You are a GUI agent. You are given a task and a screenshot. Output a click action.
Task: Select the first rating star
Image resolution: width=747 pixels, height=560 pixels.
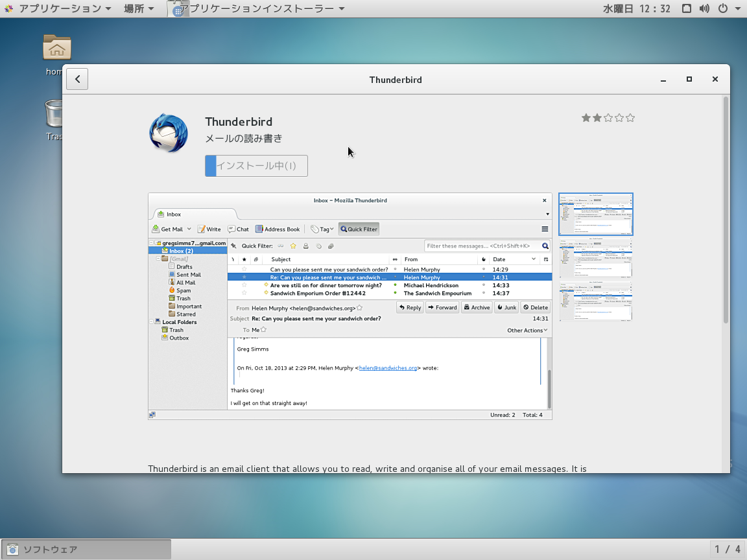click(x=586, y=117)
